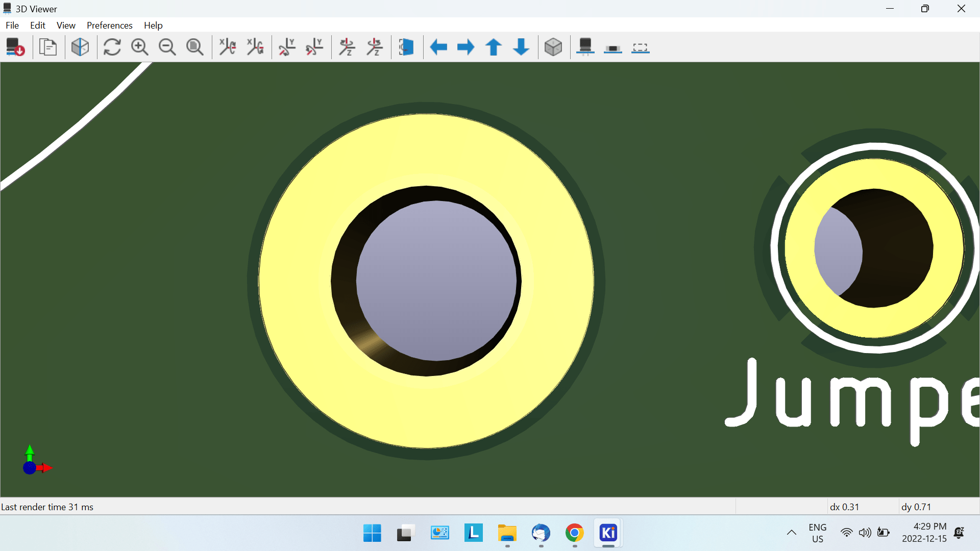Open Task View on the taskbar
This screenshot has height=551, width=980.
pyautogui.click(x=406, y=533)
